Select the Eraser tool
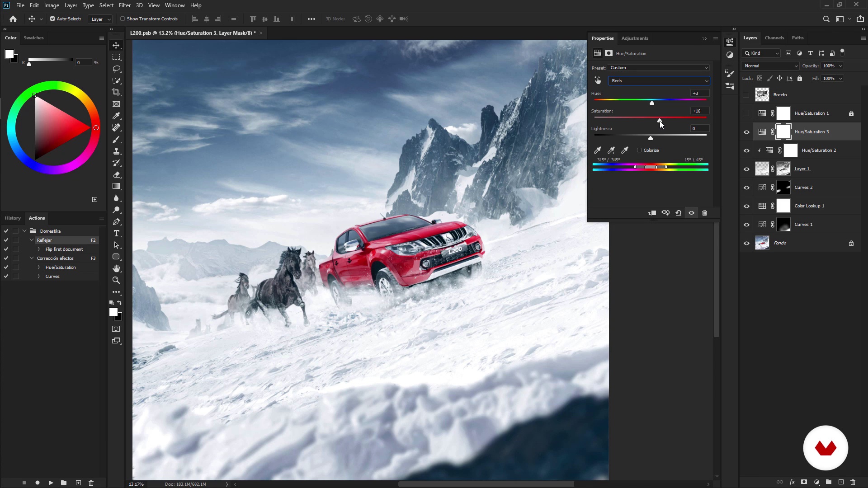Image resolution: width=868 pixels, height=488 pixels. (116, 174)
